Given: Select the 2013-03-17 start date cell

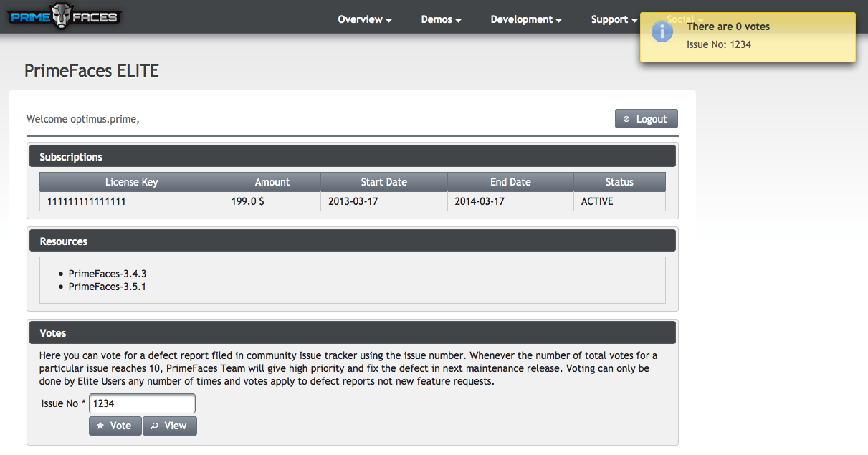Looking at the screenshot, I should pos(384,201).
